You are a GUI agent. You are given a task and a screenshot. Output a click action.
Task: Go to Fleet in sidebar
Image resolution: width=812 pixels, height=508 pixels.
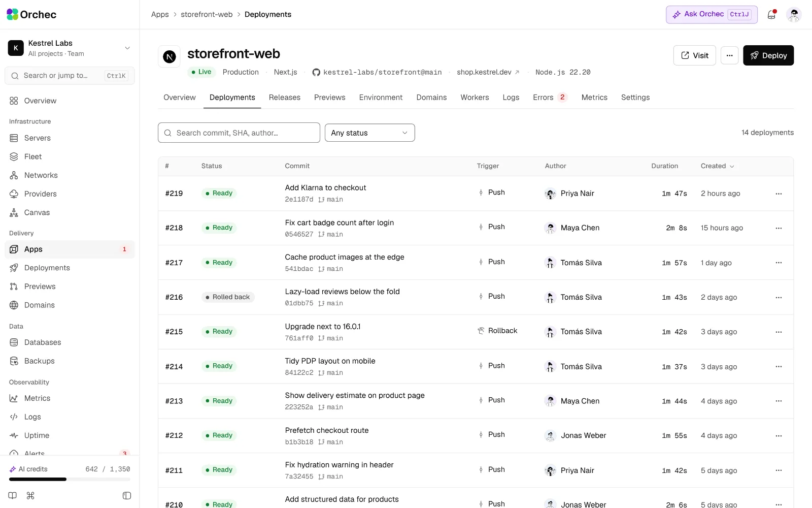click(x=70, y=156)
